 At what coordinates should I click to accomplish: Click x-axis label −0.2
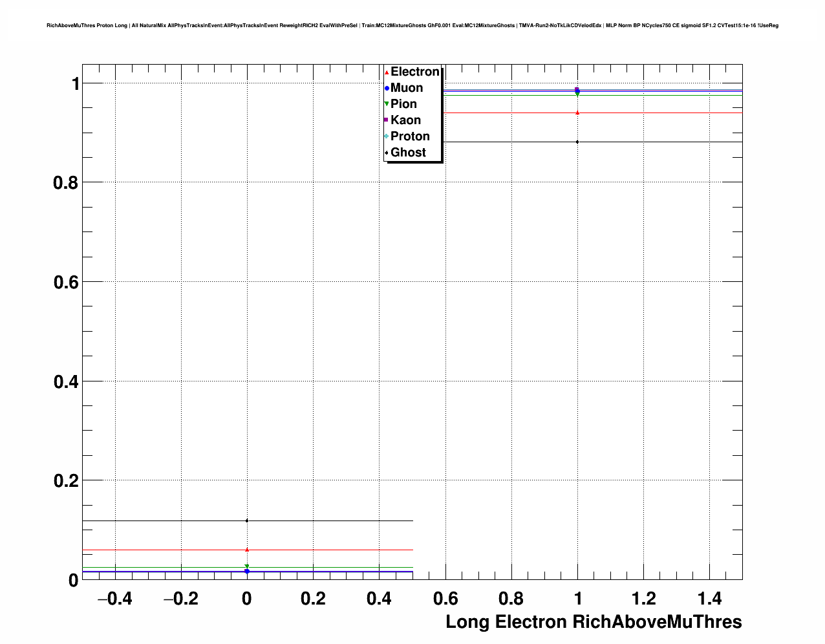click(x=181, y=599)
